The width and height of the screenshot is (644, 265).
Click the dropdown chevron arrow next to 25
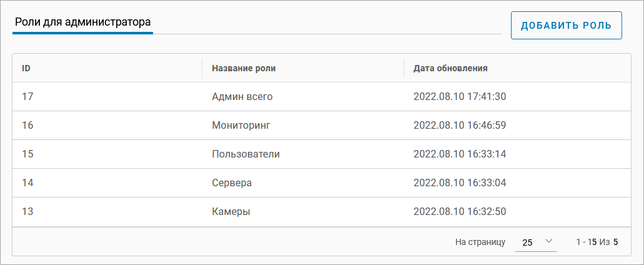(x=549, y=241)
